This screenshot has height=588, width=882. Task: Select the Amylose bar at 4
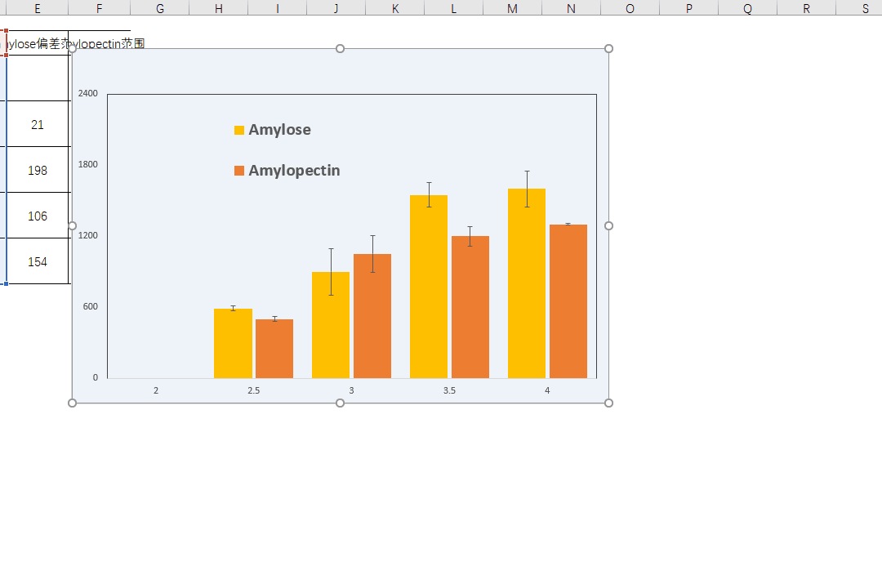coord(527,283)
